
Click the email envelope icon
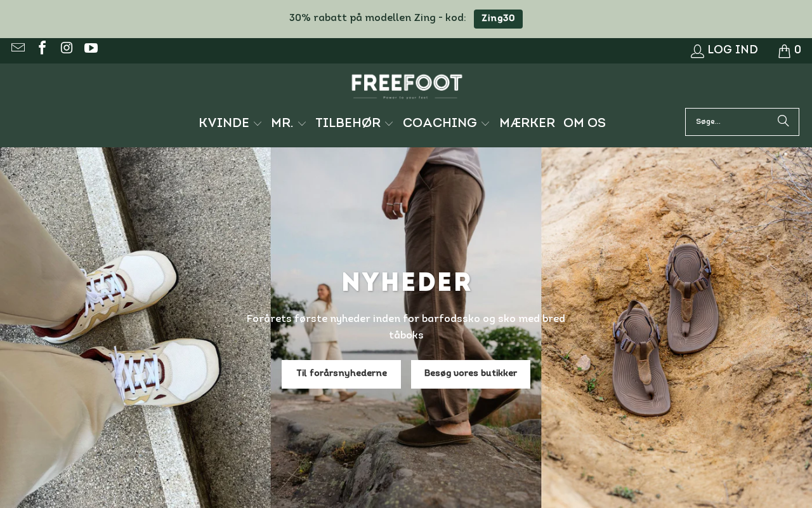(18, 48)
